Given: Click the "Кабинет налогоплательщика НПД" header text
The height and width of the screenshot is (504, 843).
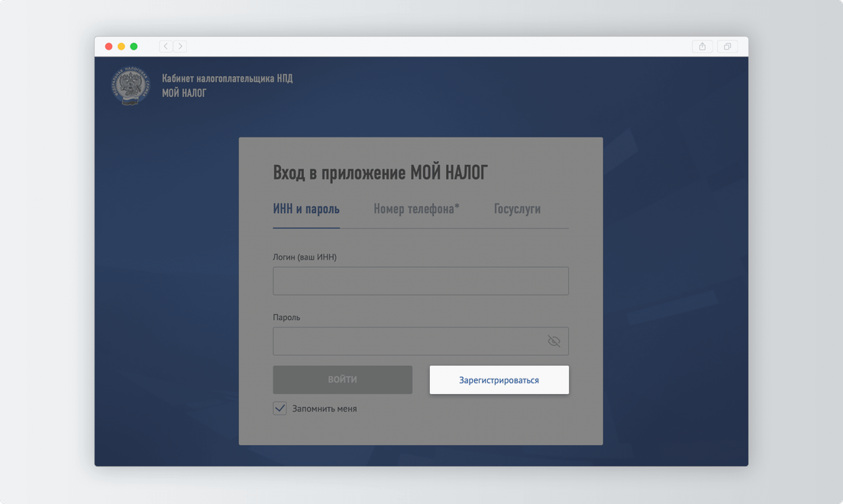Looking at the screenshot, I should [228, 79].
